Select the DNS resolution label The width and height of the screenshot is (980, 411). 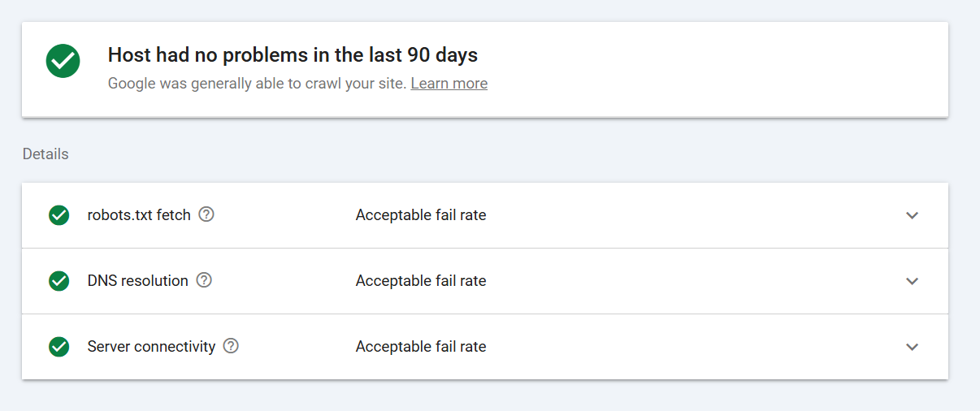point(138,280)
